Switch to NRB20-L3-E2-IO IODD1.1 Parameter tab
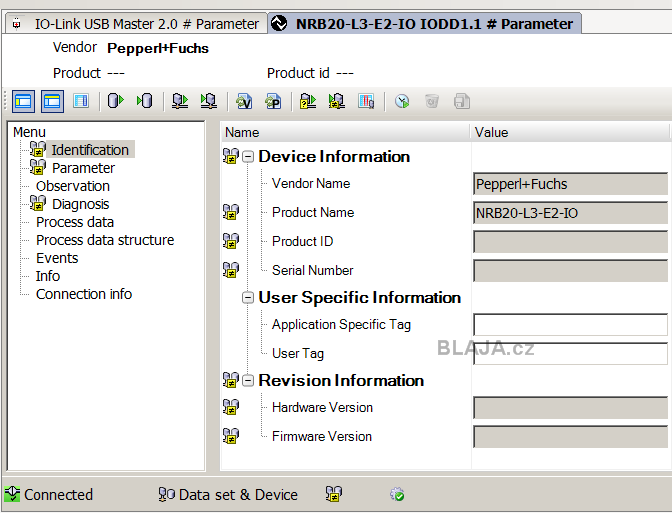The image size is (672, 513). [425, 24]
